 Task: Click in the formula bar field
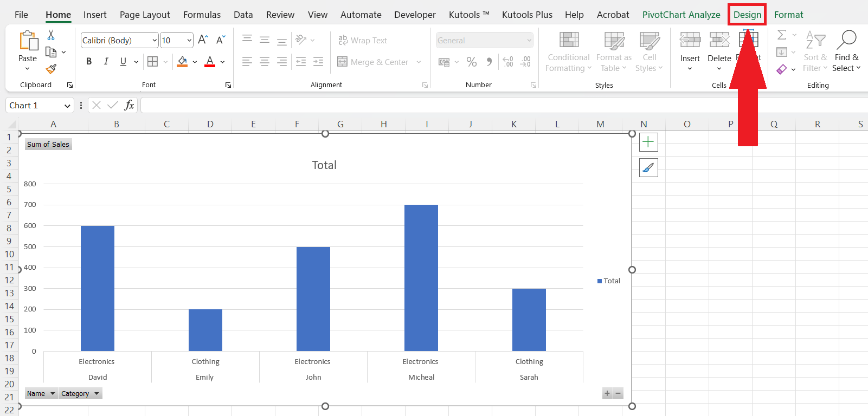[504, 105]
